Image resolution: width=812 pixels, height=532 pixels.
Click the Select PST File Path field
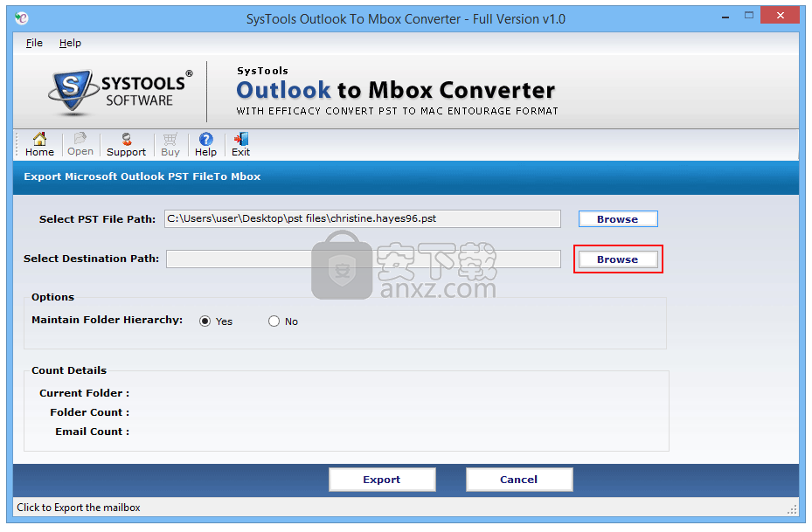(x=363, y=219)
